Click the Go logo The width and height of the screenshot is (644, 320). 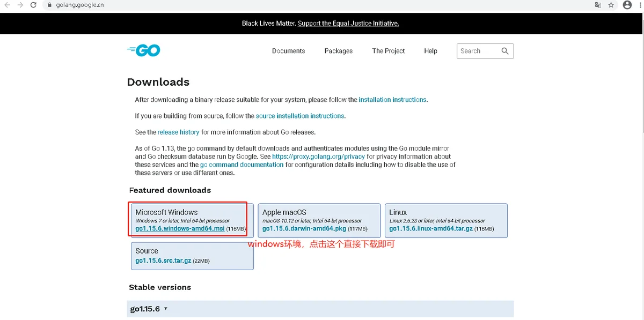pyautogui.click(x=144, y=50)
